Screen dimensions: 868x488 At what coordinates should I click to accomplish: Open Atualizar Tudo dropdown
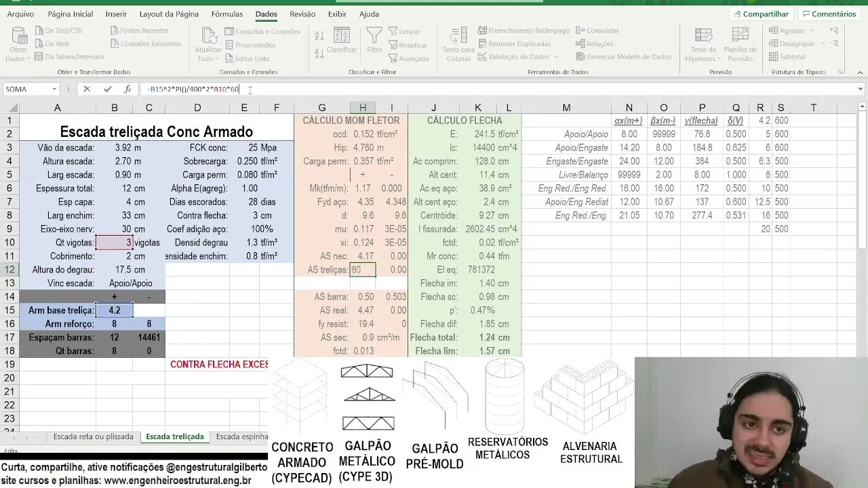tap(208, 45)
